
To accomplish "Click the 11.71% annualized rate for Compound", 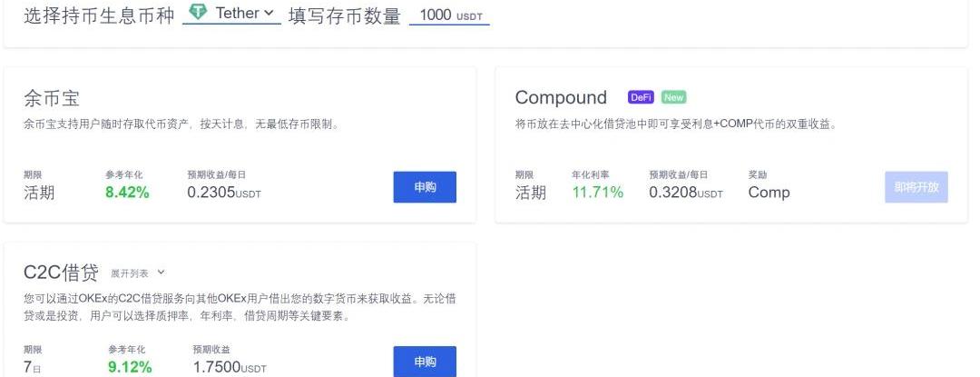I will (597, 192).
